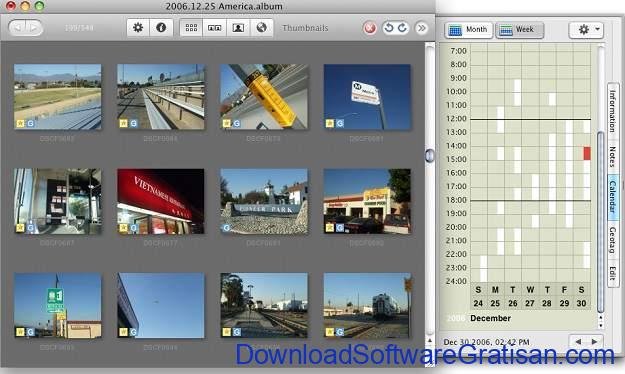This screenshot has height=374, width=625.
Task: Select the red event on Saturday 30
Action: [x=587, y=153]
